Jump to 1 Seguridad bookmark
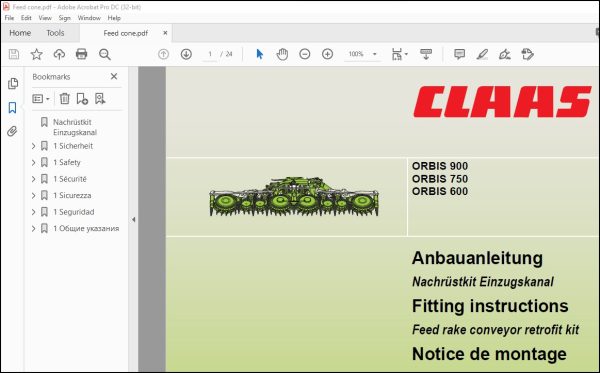The width and height of the screenshot is (600, 373). point(74,212)
